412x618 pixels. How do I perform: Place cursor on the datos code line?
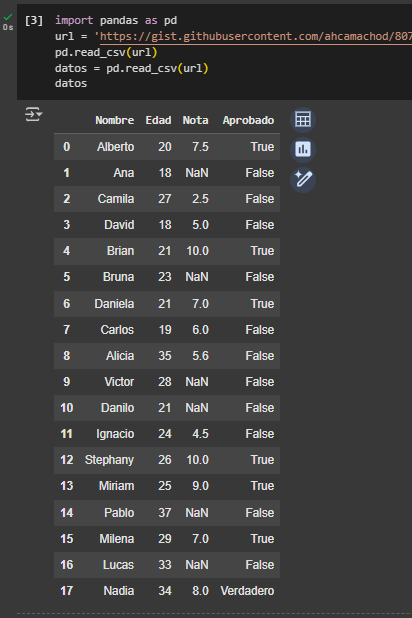click(71, 84)
